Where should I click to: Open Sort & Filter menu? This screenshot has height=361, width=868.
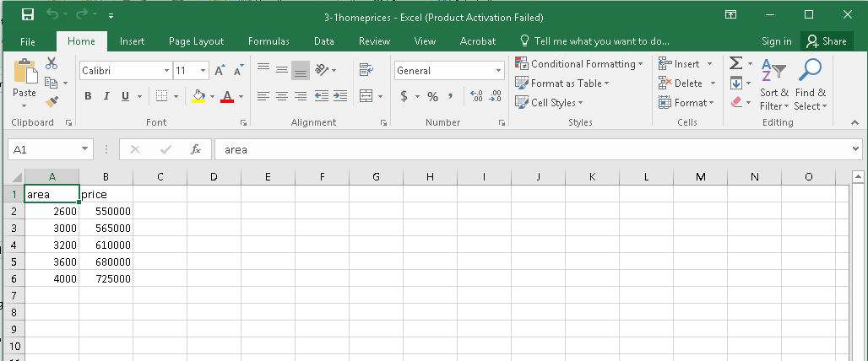(774, 84)
